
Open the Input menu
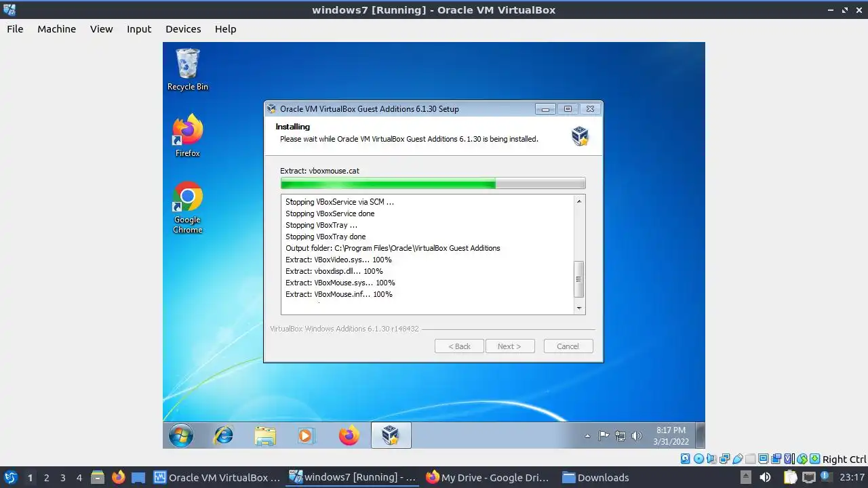point(139,29)
